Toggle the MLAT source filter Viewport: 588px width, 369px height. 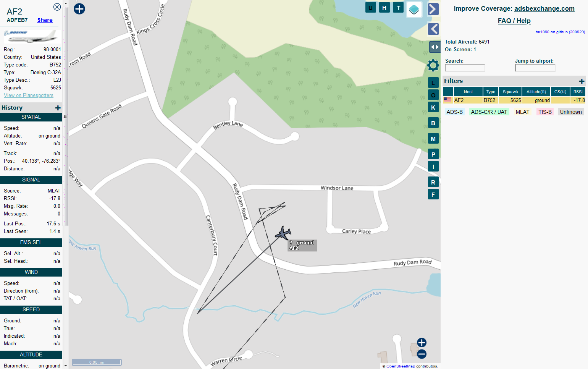pos(522,112)
